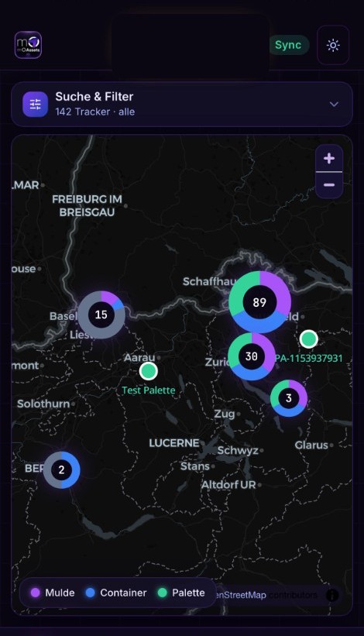Open the Suche & Filter panel

[x=182, y=105]
